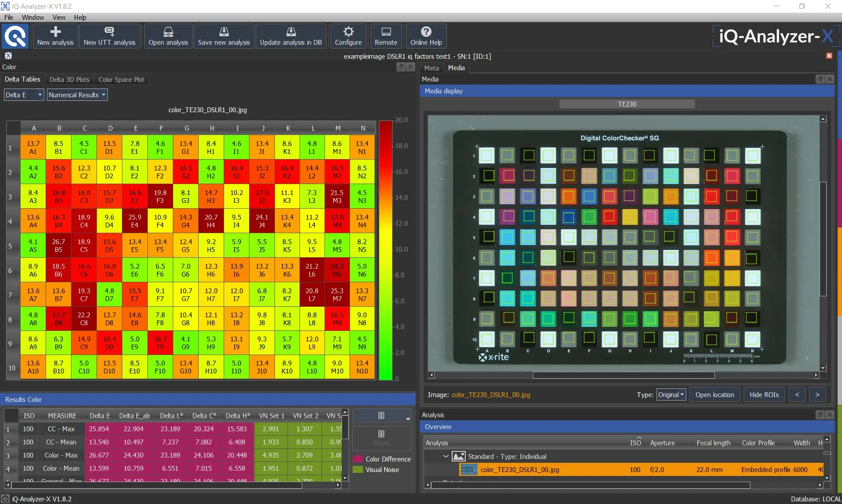Click the small icon beside Color panel title

[8, 56]
